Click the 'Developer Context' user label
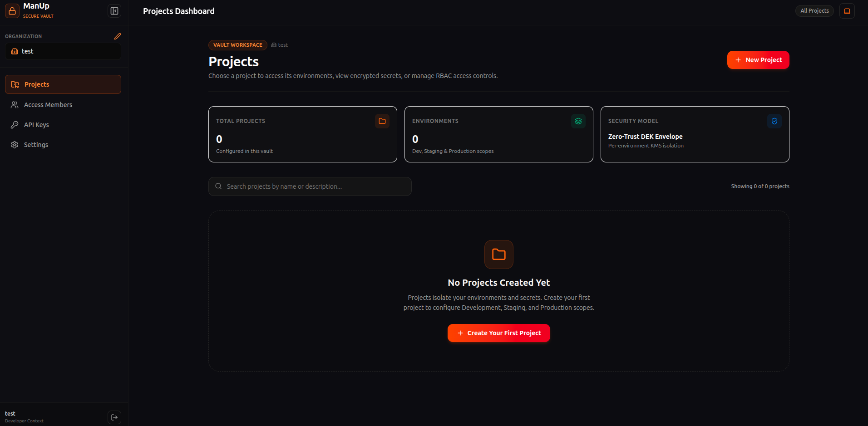Screen dimensions: 868x426 [24, 421]
